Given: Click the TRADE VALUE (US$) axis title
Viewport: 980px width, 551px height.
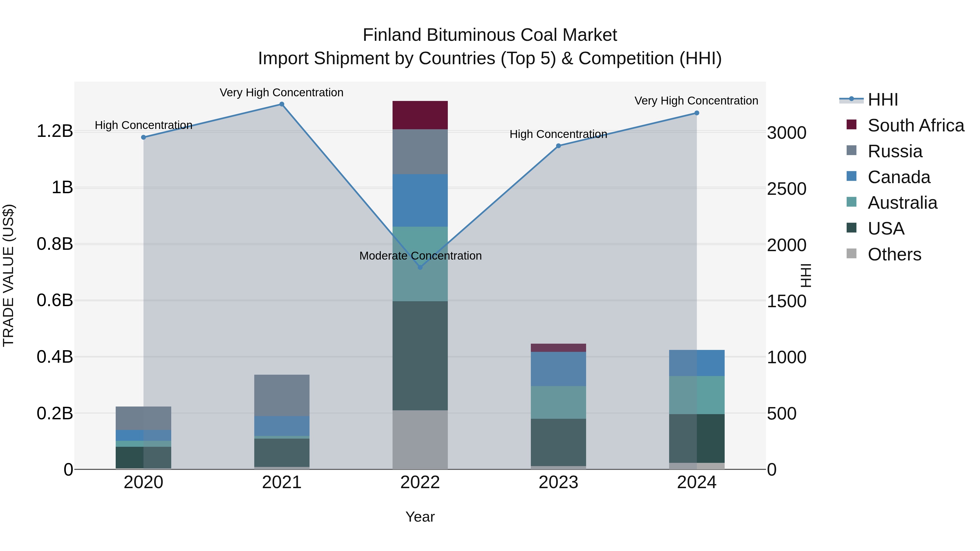Looking at the screenshot, I should (8, 275).
